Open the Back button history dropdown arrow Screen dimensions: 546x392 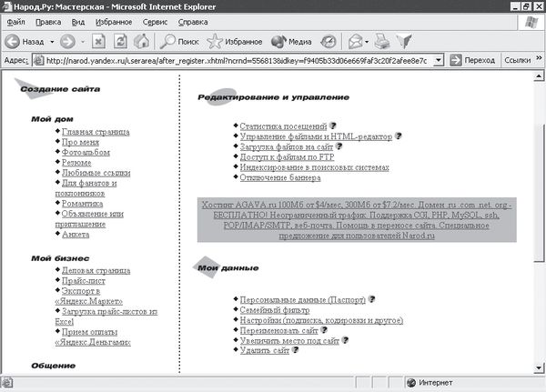51,41
